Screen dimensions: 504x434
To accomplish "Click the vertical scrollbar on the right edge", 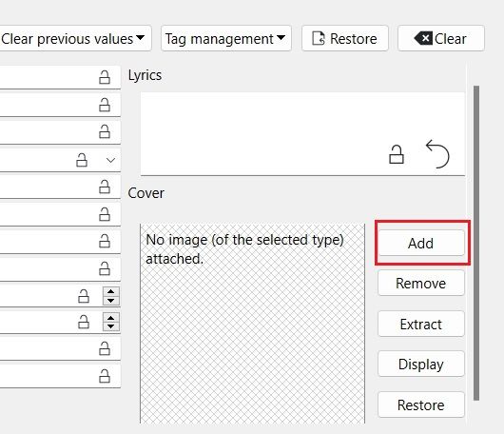I will (476, 243).
